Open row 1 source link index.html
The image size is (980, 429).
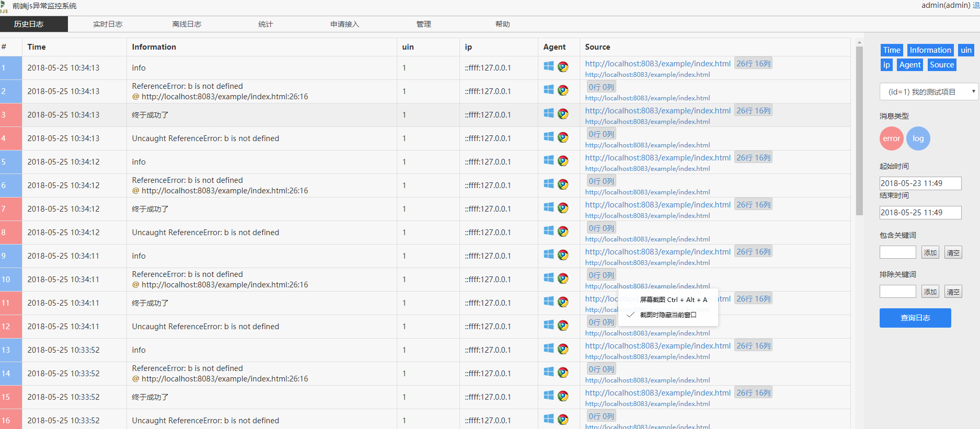click(x=658, y=63)
